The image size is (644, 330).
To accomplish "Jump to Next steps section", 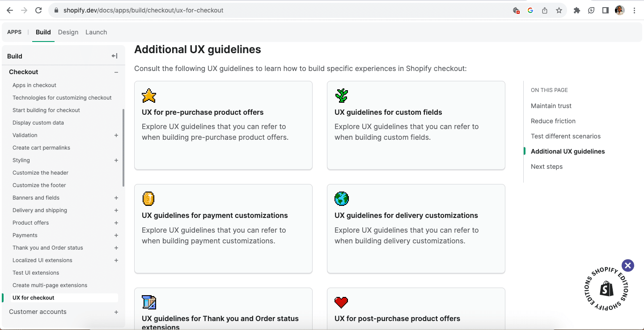I will (x=547, y=167).
